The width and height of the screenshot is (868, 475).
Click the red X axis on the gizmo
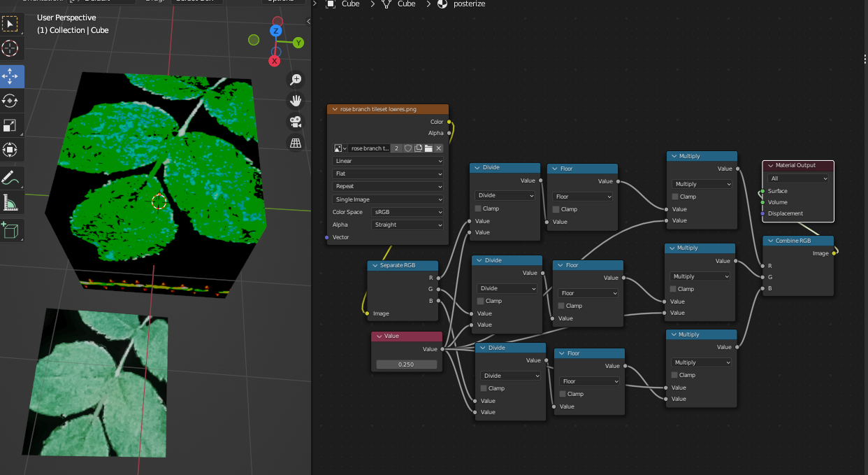coord(275,61)
